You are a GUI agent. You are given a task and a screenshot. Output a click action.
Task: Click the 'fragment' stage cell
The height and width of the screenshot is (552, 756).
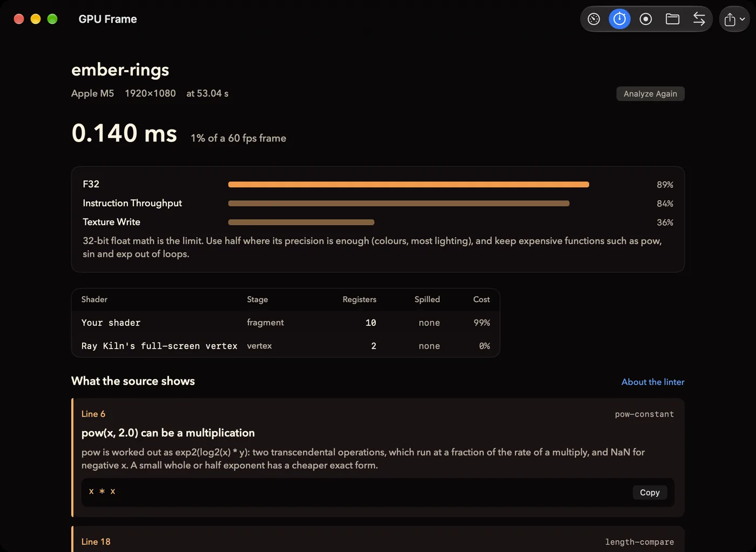pos(265,323)
